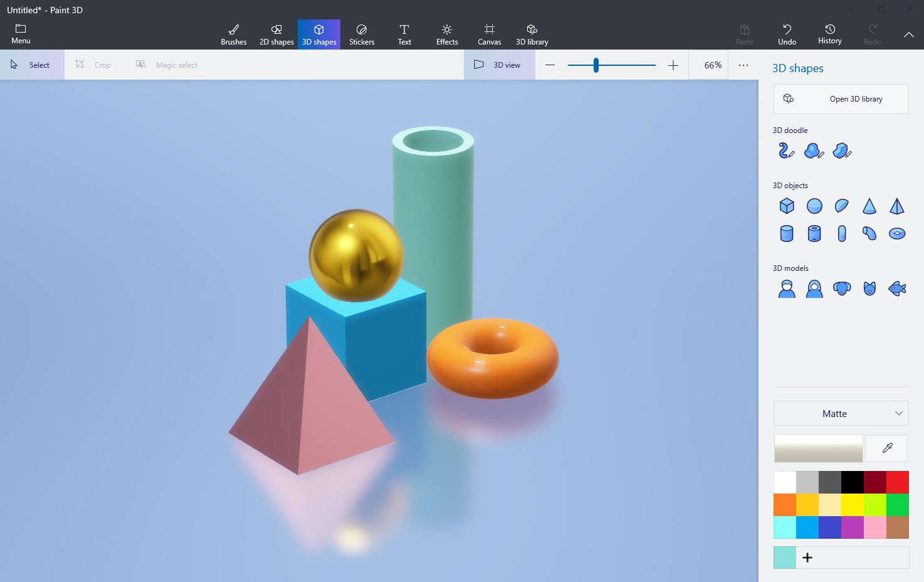Select the Doughnut 3D object
The width and height of the screenshot is (924, 582).
point(897,233)
